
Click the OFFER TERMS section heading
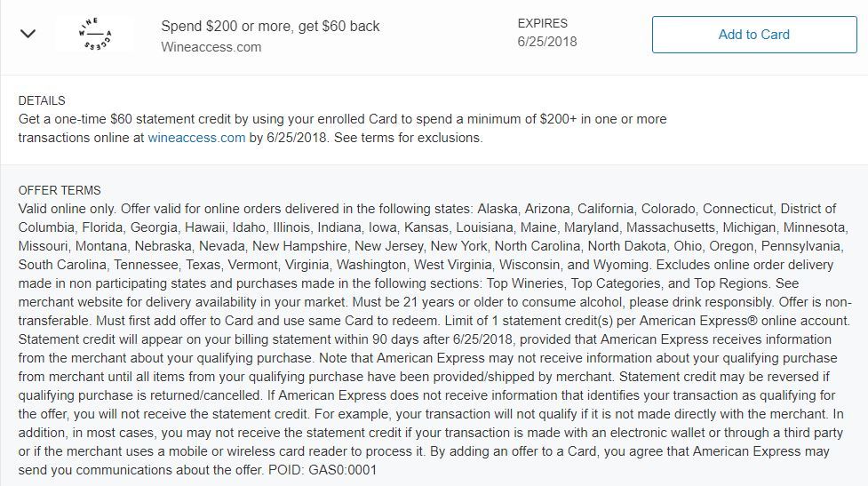(60, 190)
